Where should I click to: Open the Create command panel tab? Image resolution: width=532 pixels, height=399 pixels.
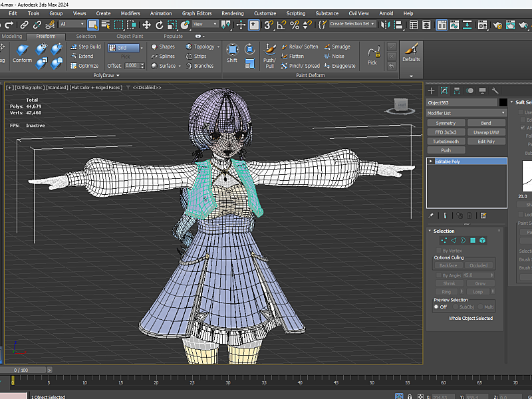(x=432, y=90)
